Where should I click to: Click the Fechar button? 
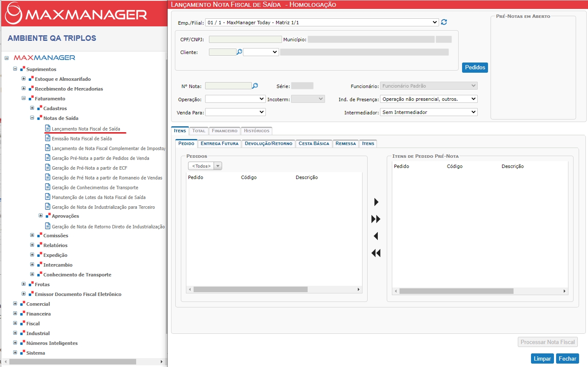[568, 358]
